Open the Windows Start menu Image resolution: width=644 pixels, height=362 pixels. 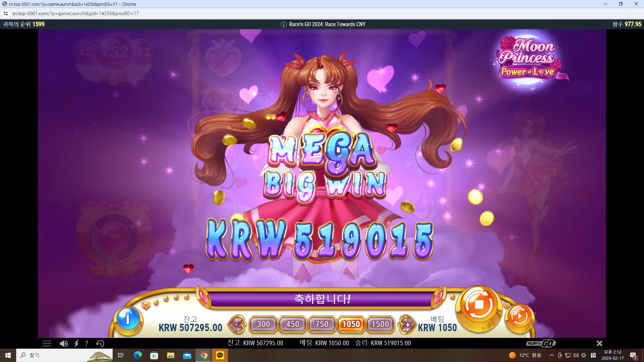pyautogui.click(x=8, y=355)
